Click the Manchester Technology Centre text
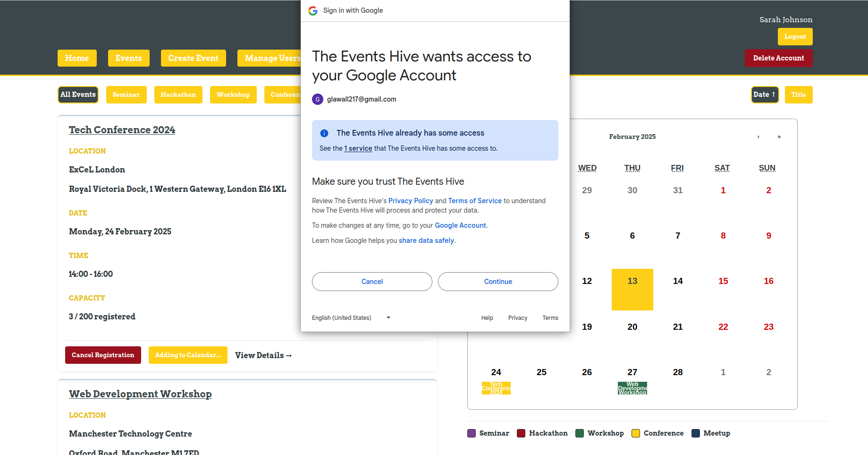 130,434
